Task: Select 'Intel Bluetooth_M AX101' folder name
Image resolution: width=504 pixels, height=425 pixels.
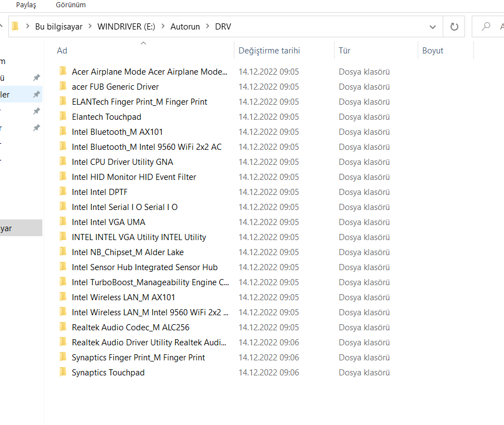Action: click(118, 132)
